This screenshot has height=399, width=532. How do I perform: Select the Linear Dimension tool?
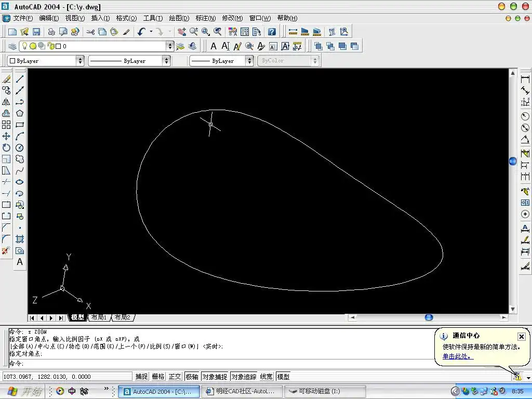[x=525, y=79]
